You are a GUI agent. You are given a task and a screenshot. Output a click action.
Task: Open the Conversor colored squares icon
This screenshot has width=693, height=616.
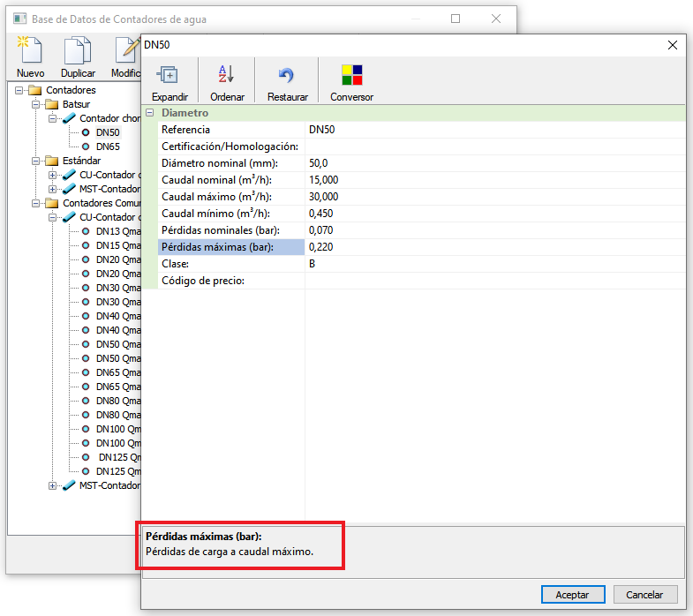[352, 75]
